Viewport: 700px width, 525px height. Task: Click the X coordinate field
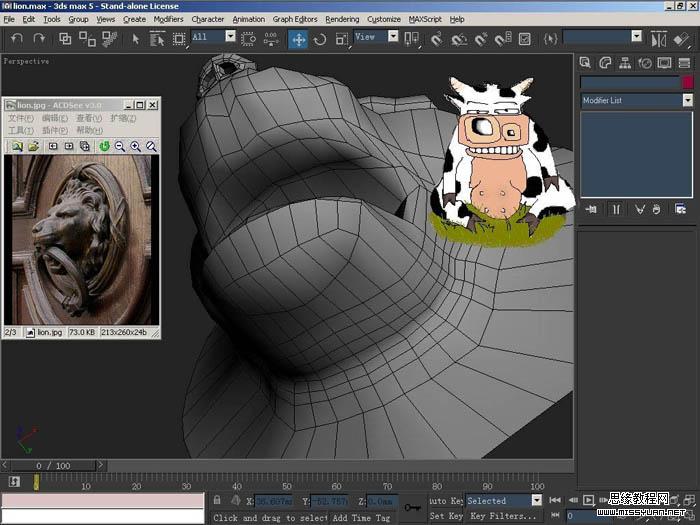(273, 501)
